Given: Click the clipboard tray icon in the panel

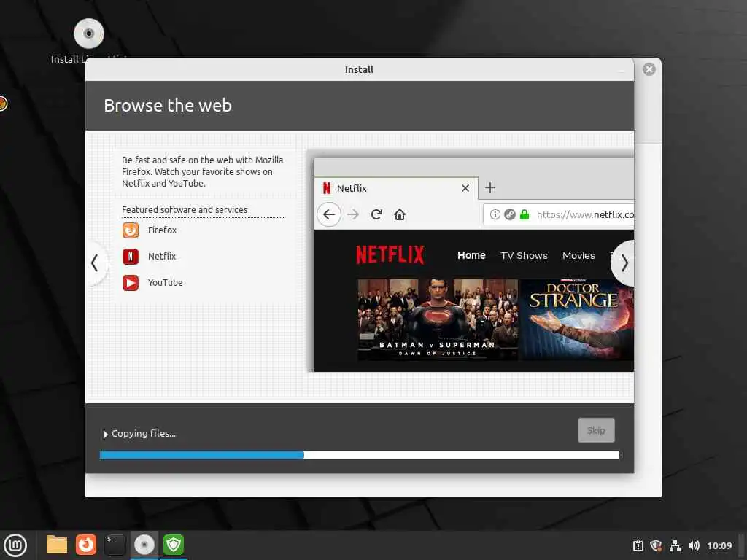Looking at the screenshot, I should click(x=638, y=545).
